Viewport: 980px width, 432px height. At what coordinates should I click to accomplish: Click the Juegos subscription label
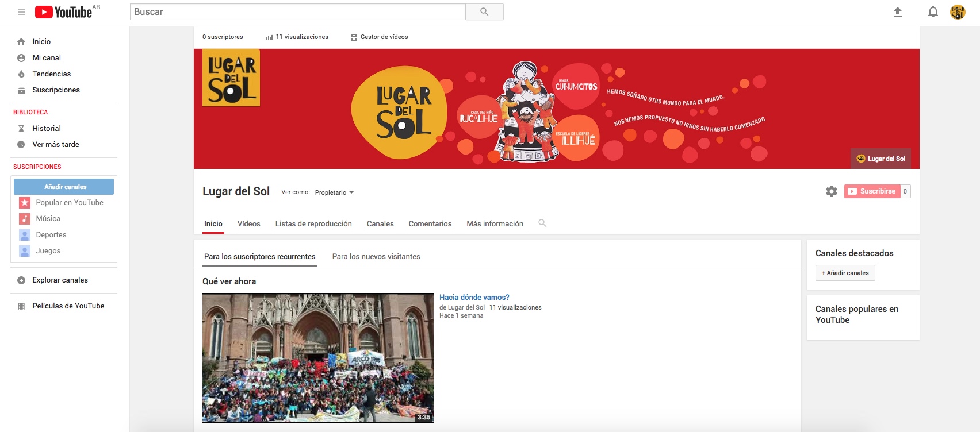[x=48, y=251]
